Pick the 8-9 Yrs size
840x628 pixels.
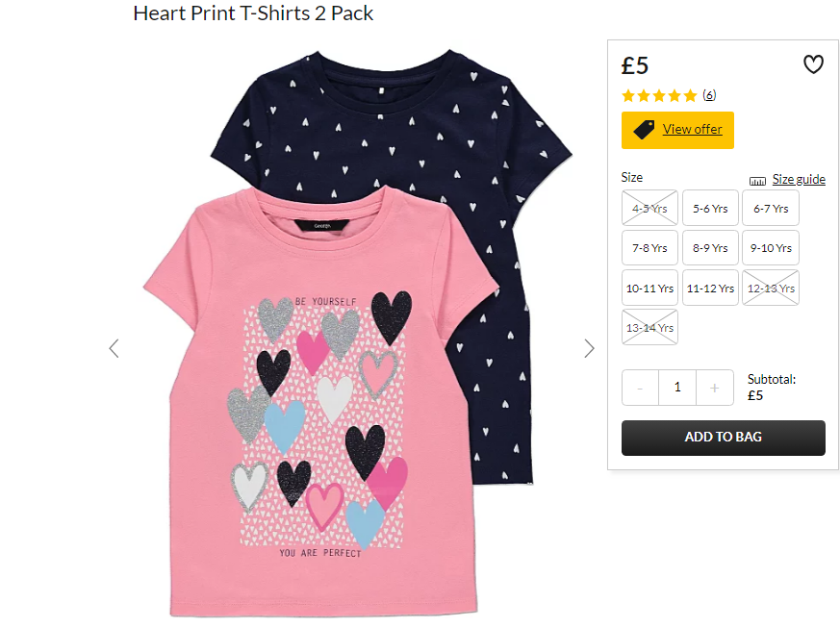click(x=710, y=248)
